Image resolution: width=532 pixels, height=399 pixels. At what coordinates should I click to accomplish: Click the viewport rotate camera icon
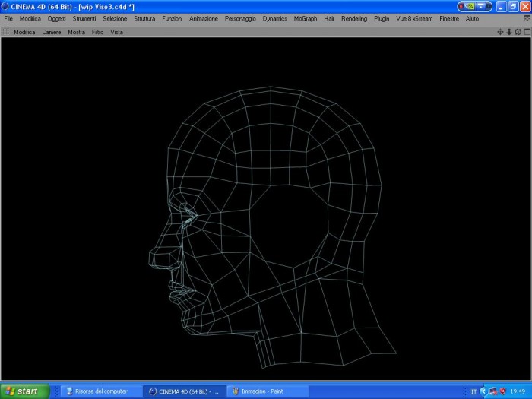(518, 32)
